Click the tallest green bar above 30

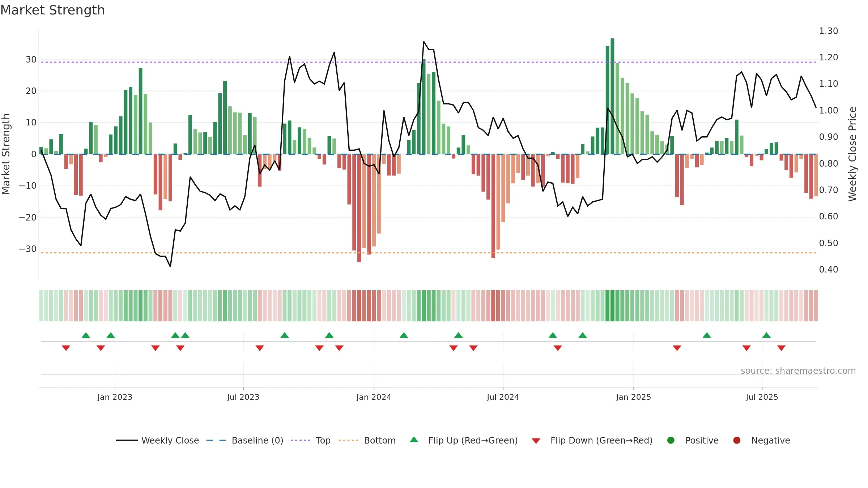point(612,96)
